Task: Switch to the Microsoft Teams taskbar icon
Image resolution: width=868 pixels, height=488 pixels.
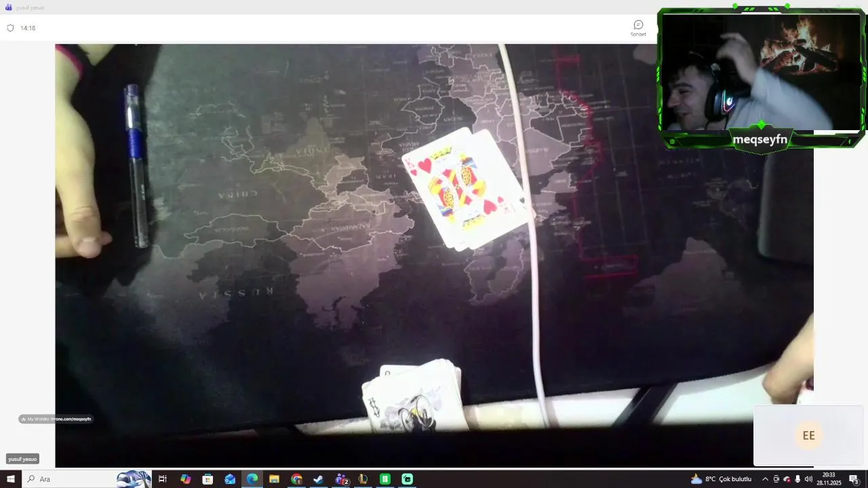Action: pos(341,479)
